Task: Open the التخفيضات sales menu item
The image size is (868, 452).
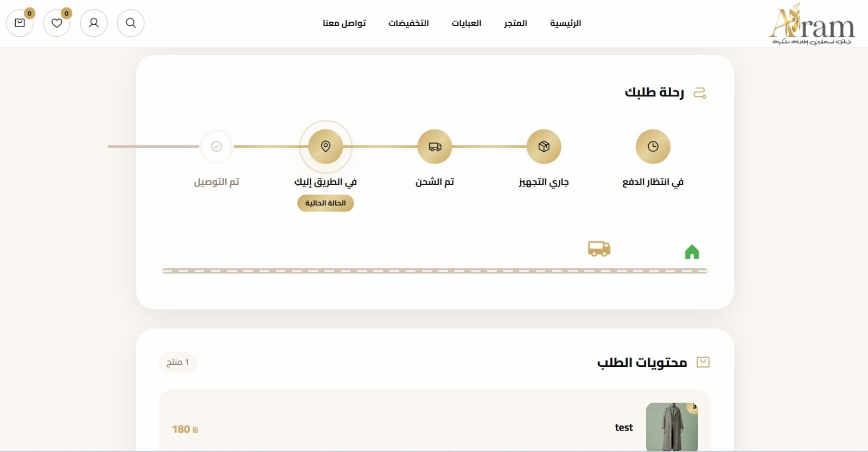Action: [409, 23]
